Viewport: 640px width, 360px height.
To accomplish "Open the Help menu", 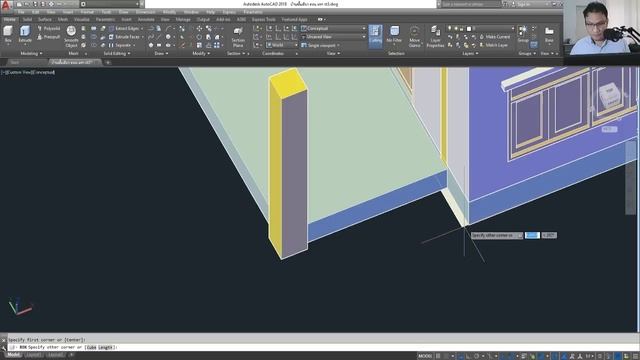I will coord(210,12).
